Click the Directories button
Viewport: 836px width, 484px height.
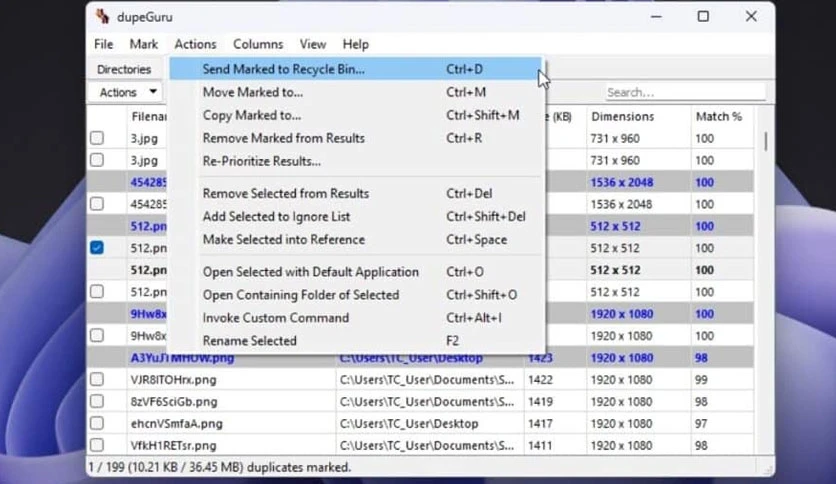pos(124,69)
